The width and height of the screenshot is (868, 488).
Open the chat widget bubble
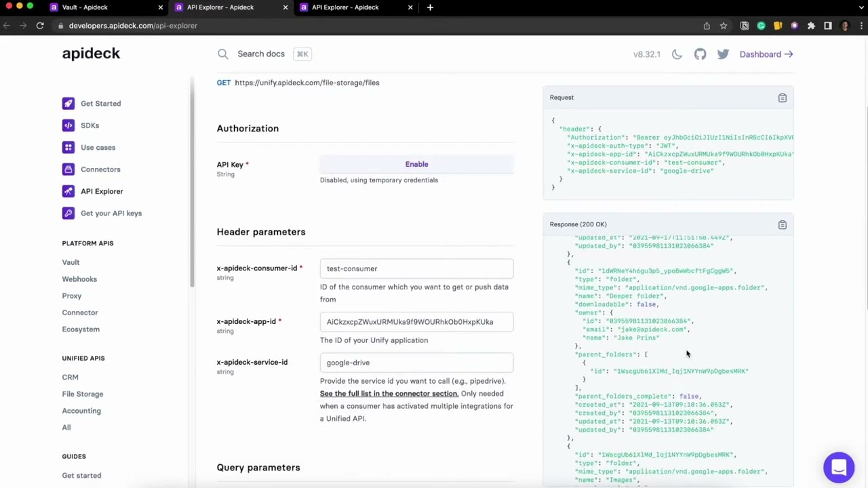[x=839, y=467]
